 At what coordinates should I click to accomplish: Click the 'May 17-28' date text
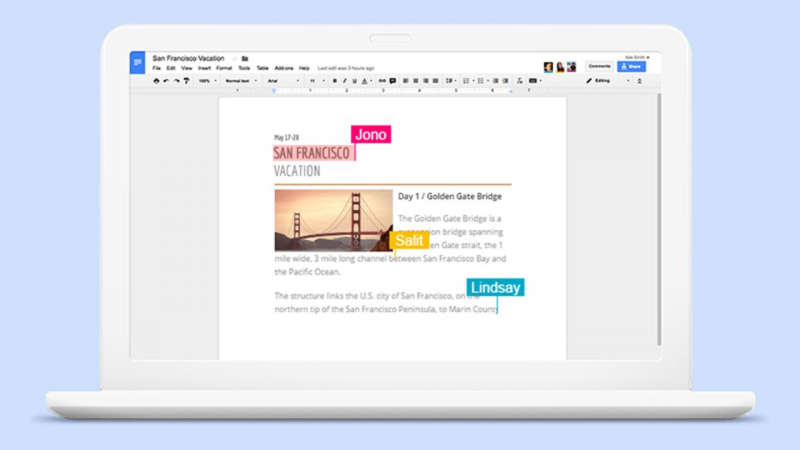pos(286,137)
